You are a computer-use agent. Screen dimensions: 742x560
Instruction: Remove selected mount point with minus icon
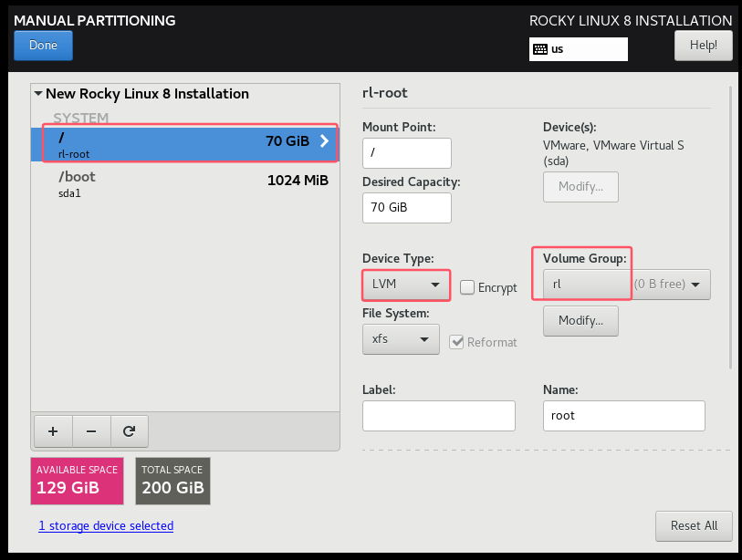point(91,431)
